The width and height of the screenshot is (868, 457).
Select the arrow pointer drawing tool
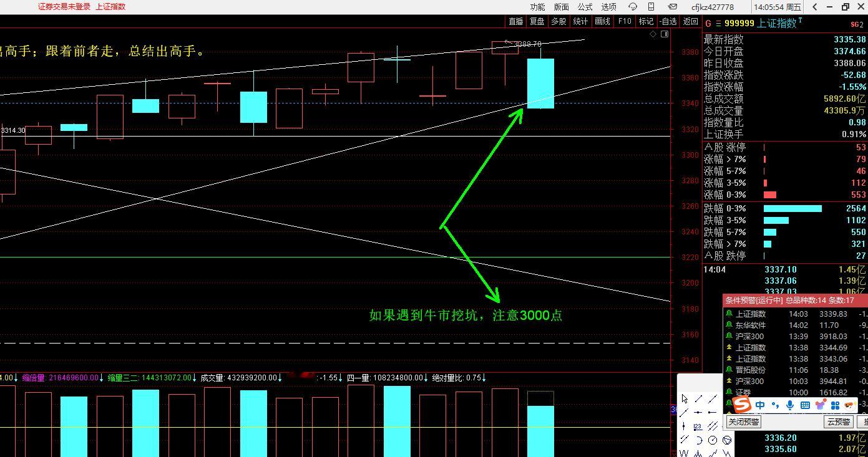point(685,398)
